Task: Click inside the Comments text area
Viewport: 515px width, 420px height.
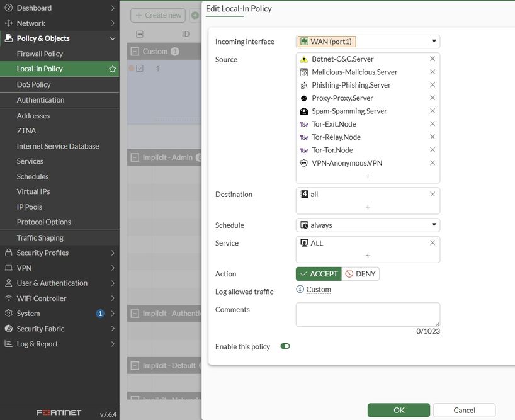Action: (x=368, y=315)
